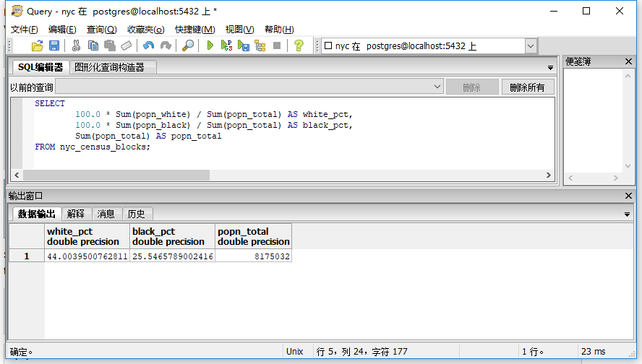
Task: Explain query plan icon
Action: click(x=260, y=45)
